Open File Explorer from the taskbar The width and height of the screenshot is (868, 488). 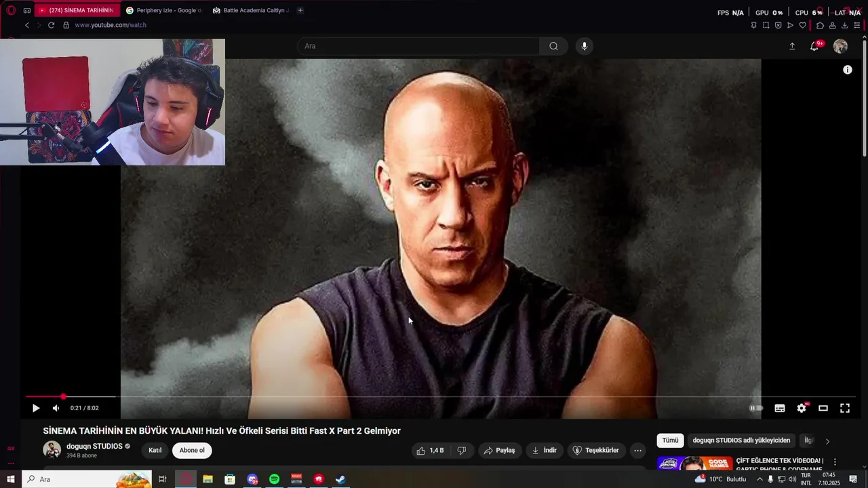208,479
